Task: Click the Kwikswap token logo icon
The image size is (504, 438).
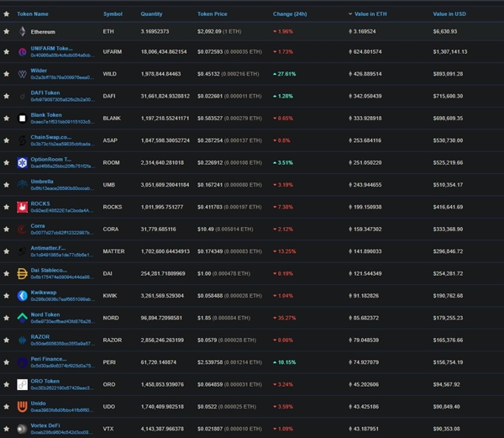Action: tap(22, 296)
